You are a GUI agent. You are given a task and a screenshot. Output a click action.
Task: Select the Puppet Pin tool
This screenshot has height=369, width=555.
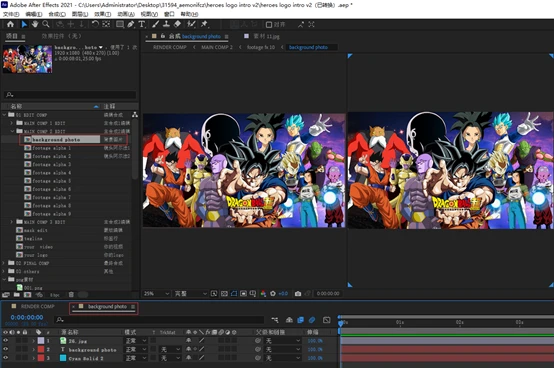click(x=204, y=24)
